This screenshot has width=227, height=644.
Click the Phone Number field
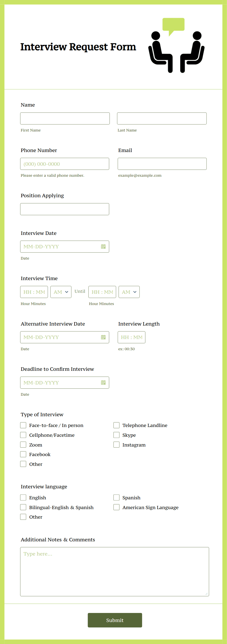click(x=65, y=164)
